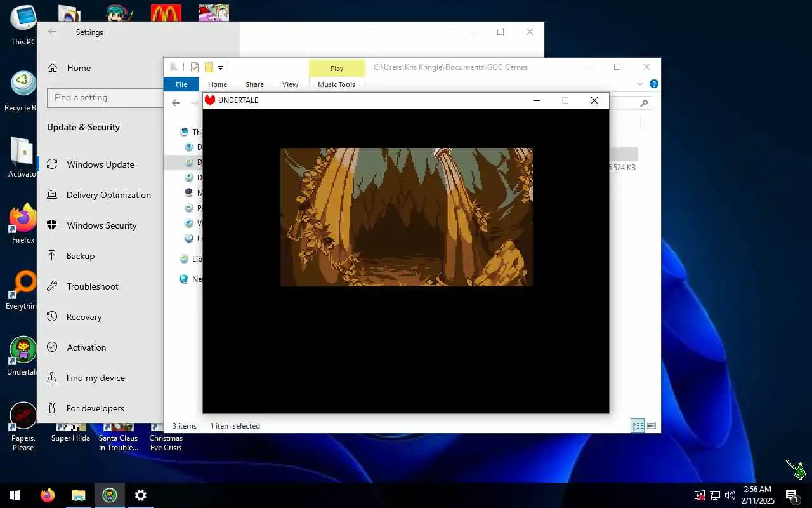Click the Windows Update sync icon
The width and height of the screenshot is (812, 508).
pos(53,164)
